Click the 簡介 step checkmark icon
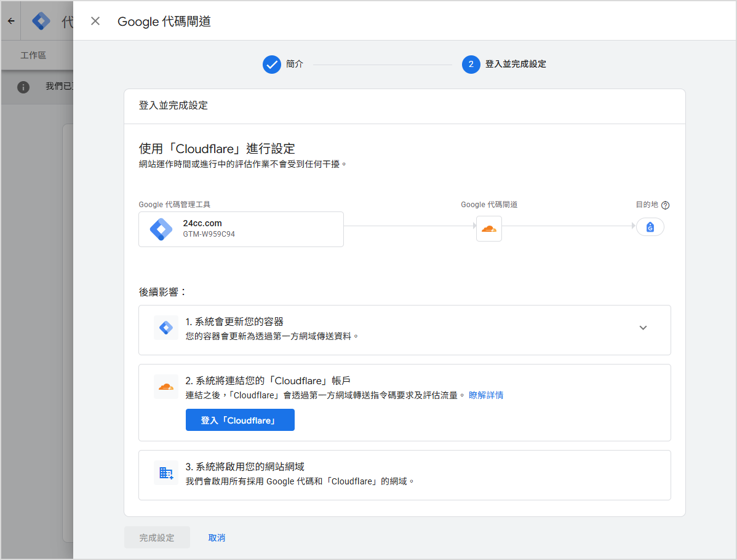 [272, 65]
